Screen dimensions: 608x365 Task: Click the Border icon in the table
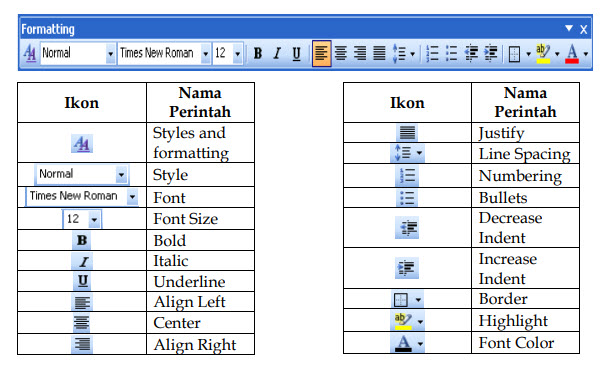coord(407,299)
